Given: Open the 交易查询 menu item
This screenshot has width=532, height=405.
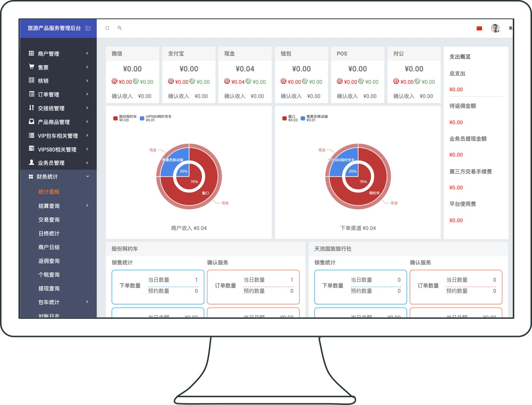Looking at the screenshot, I should 49,219.
